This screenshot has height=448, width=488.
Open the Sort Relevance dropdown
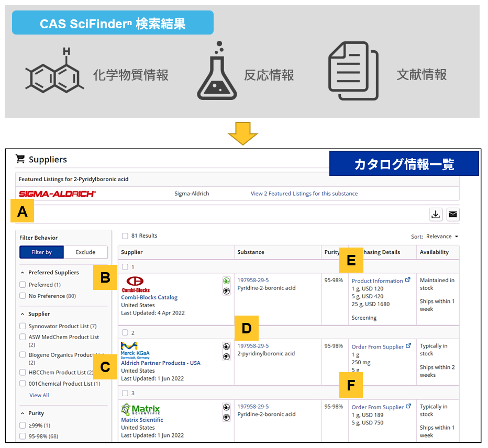click(x=442, y=237)
